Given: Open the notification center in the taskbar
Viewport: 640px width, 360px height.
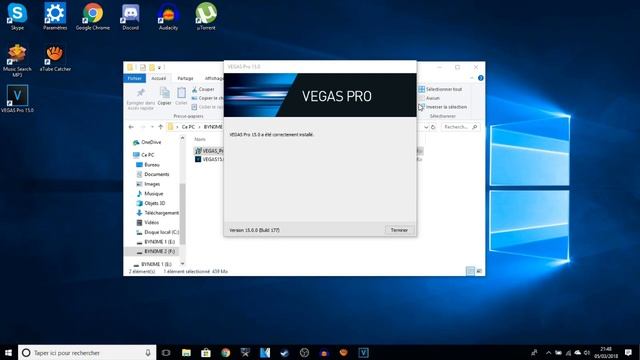Looking at the screenshot, I should 629,353.
